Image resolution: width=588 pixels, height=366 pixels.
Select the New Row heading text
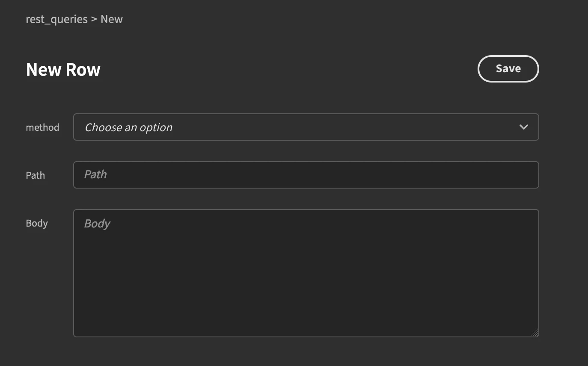(63, 69)
